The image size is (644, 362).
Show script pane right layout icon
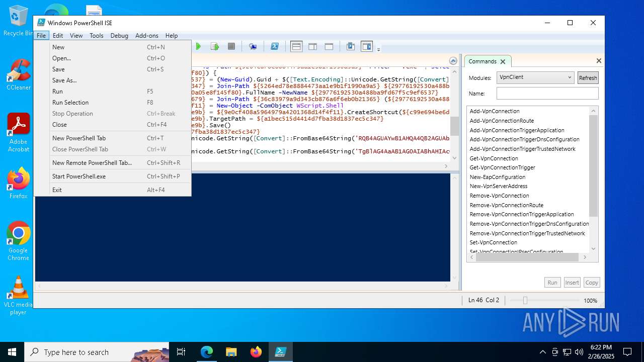click(312, 47)
